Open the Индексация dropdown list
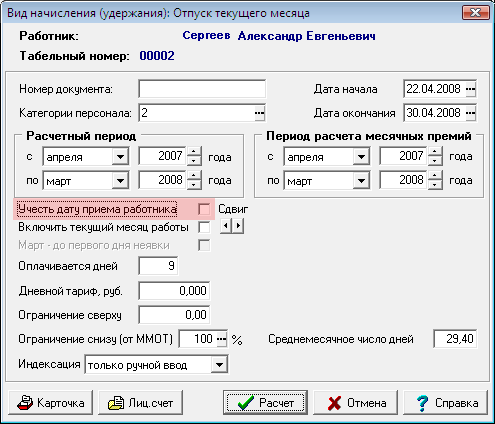Screen dimensions: 495x424 [x=219, y=365]
